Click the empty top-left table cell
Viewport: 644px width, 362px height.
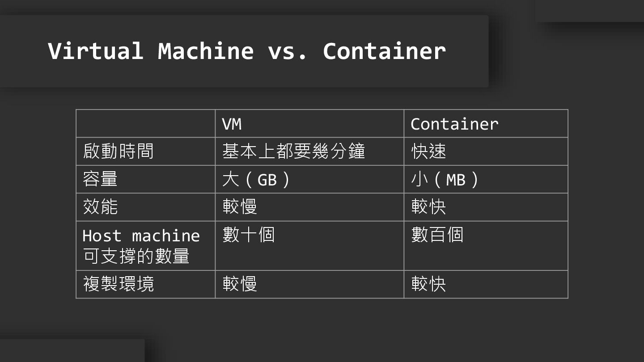tap(145, 124)
